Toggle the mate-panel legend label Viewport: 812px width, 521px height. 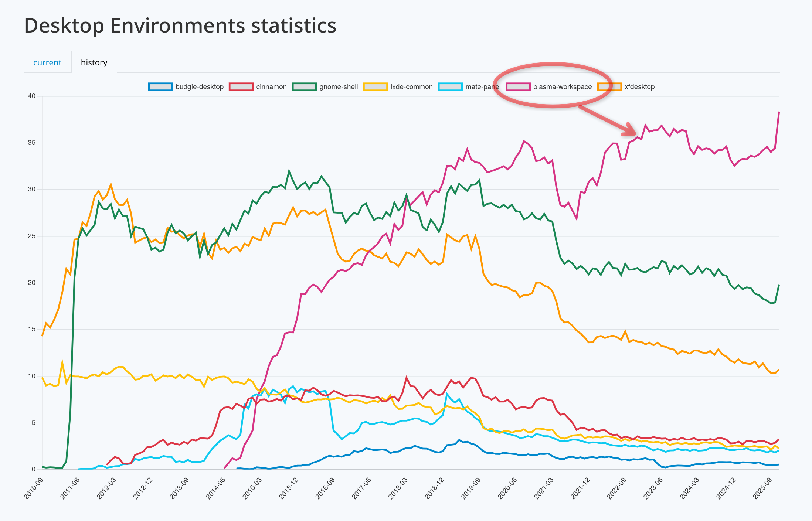pos(483,87)
